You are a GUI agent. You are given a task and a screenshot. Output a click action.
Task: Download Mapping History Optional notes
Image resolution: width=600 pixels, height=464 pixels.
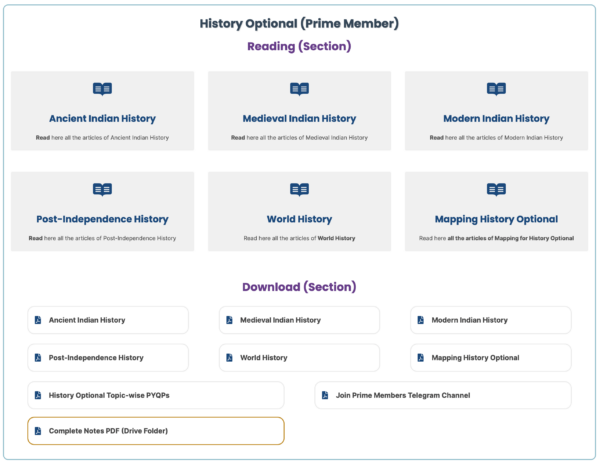[x=491, y=358]
